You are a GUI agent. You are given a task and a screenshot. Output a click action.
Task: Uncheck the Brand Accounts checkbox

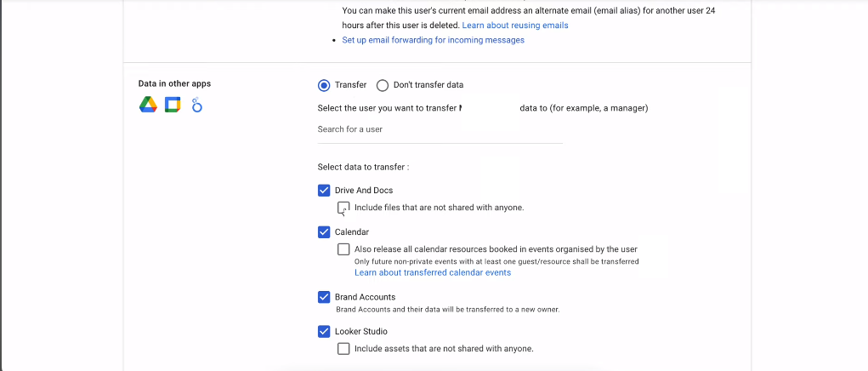(x=324, y=297)
